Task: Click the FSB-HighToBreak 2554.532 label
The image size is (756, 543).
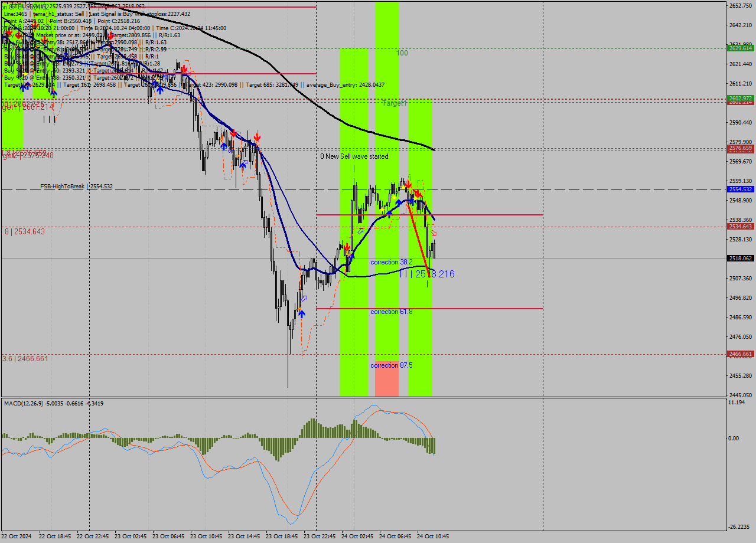Action: [x=76, y=187]
